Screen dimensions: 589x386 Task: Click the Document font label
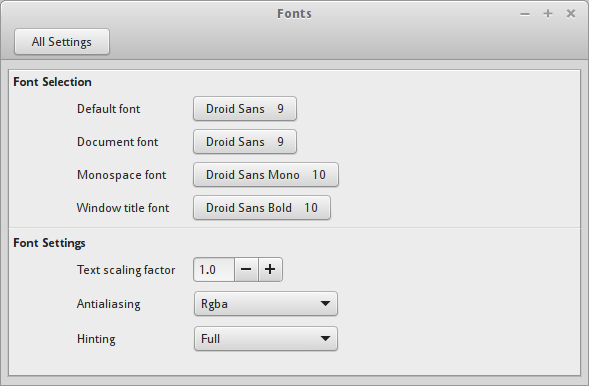pyautogui.click(x=118, y=142)
